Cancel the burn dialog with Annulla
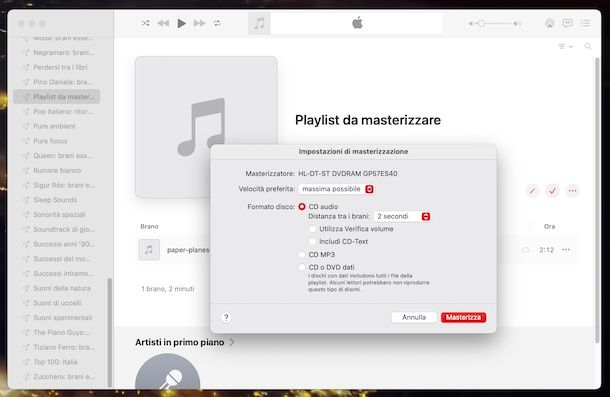Image resolution: width=610 pixels, height=397 pixels. click(x=414, y=317)
